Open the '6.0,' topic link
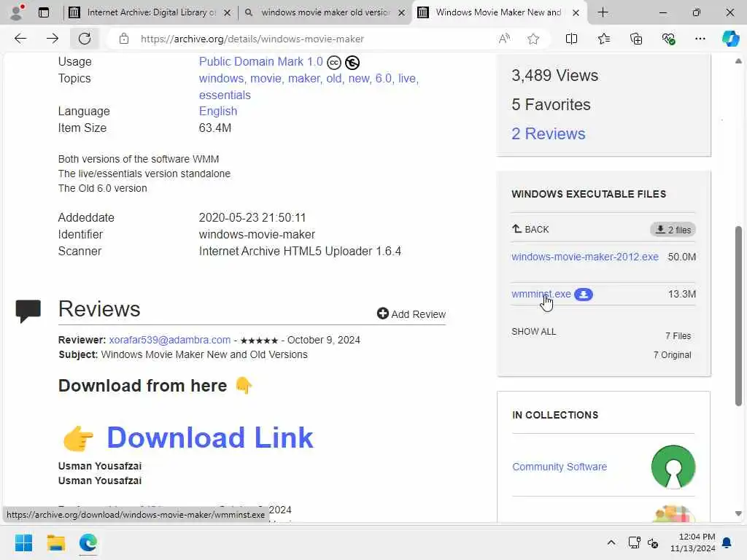The image size is (747, 560). 384,79
